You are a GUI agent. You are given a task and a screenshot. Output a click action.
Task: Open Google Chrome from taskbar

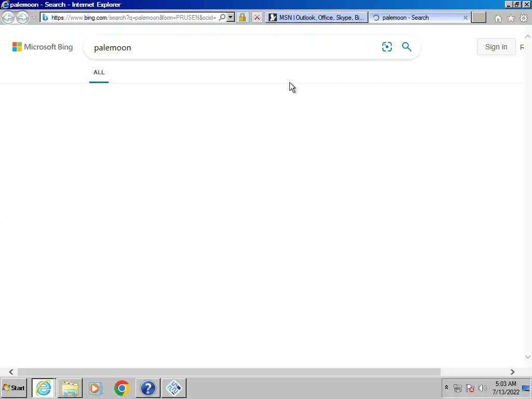(x=122, y=388)
